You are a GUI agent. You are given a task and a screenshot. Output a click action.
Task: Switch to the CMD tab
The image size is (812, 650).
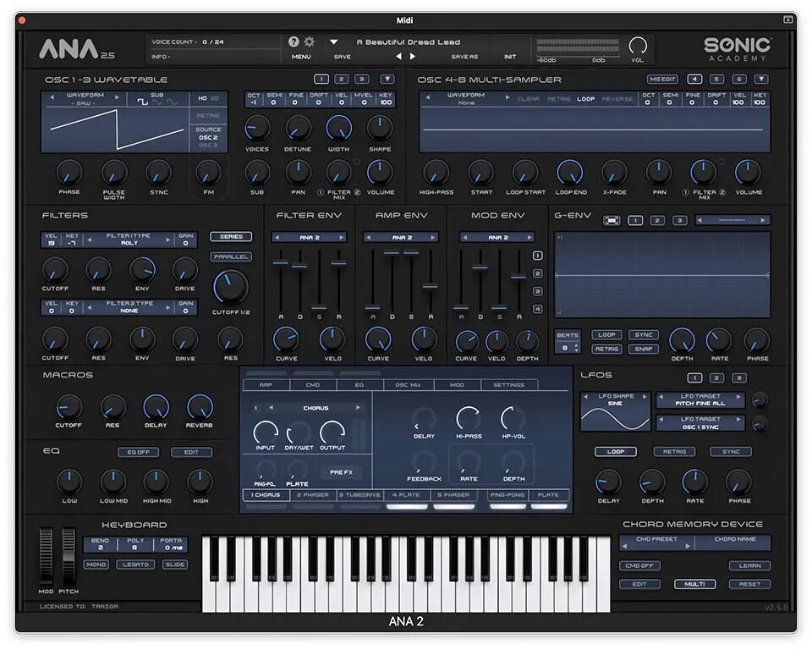click(x=313, y=385)
